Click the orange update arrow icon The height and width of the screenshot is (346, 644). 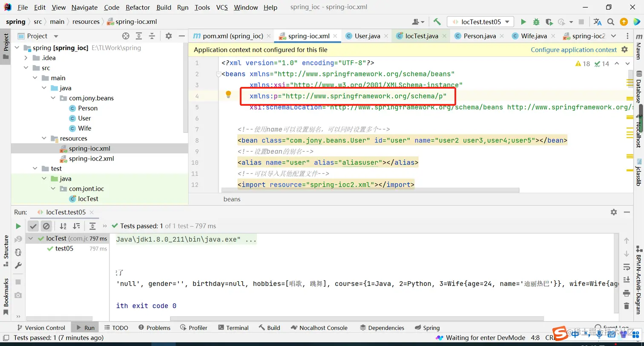624,22
